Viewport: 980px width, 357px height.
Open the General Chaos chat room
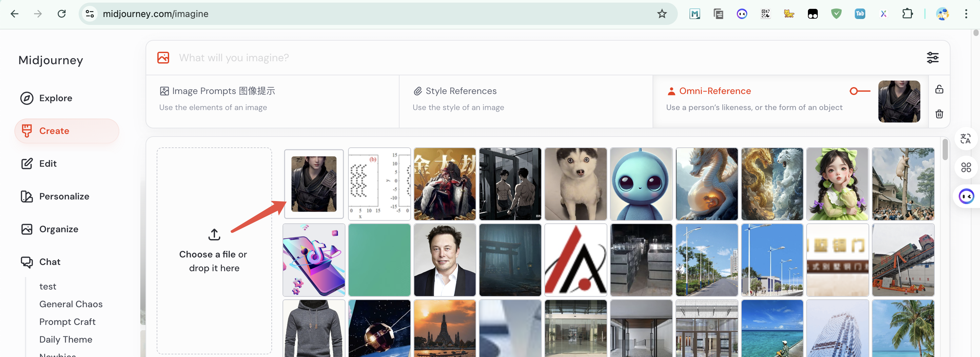(71, 304)
